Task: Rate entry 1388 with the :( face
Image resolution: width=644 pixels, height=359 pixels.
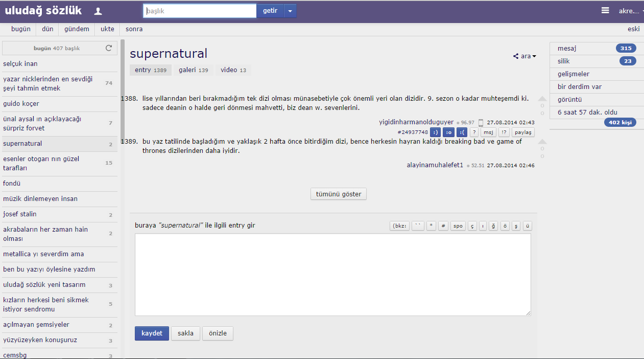Action: coord(462,132)
